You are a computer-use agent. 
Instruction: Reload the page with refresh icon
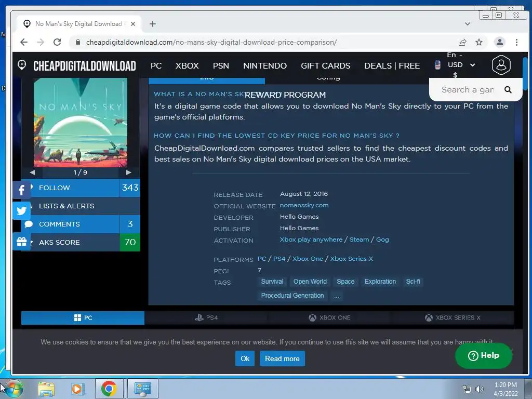57,42
